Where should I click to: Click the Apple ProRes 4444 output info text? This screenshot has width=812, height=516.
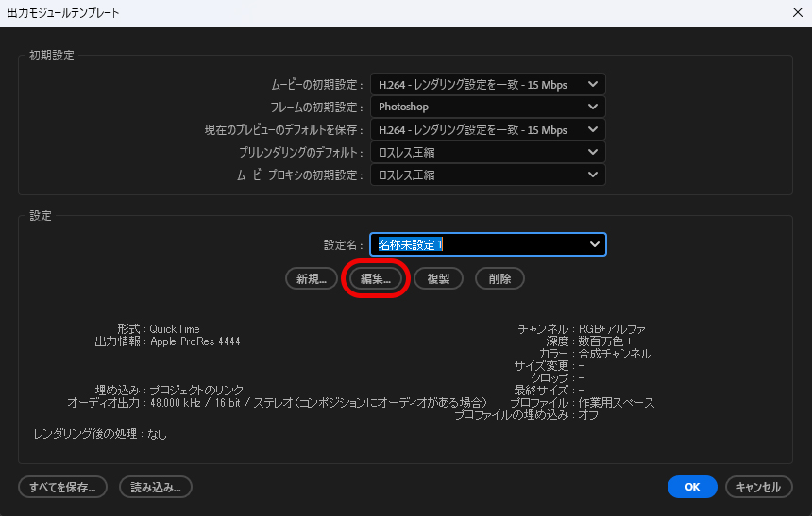[195, 341]
